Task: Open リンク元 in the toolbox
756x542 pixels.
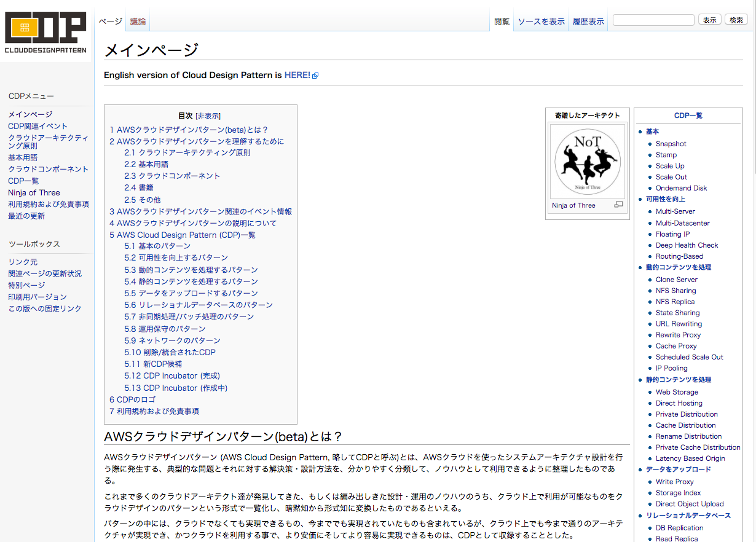Action: pos(23,262)
